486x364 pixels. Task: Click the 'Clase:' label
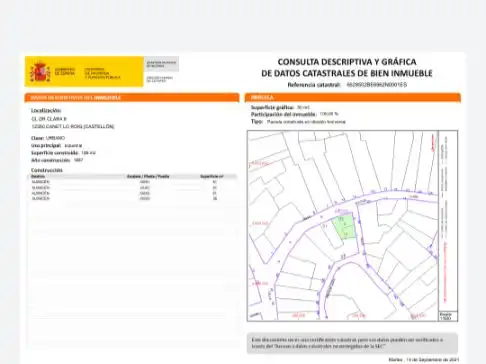(x=38, y=138)
